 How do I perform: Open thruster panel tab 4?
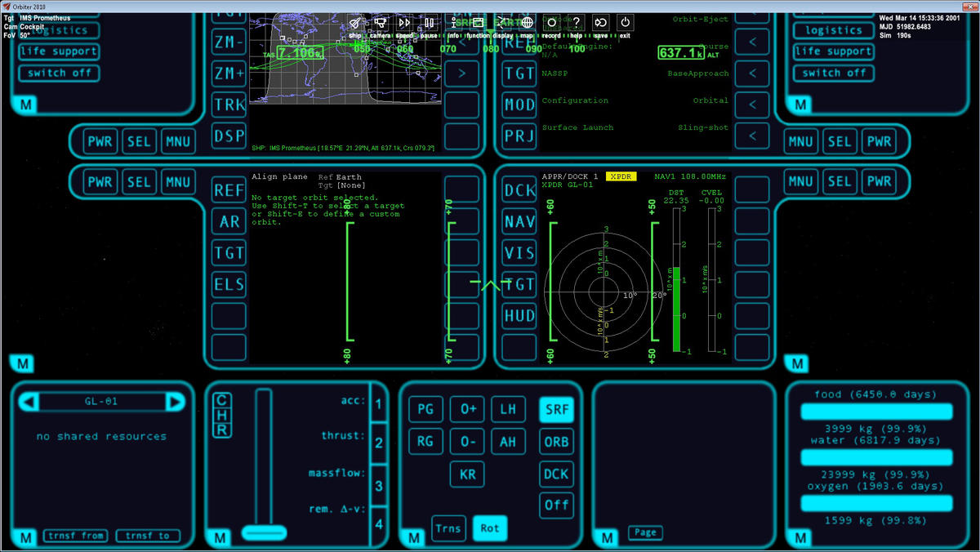(x=378, y=523)
